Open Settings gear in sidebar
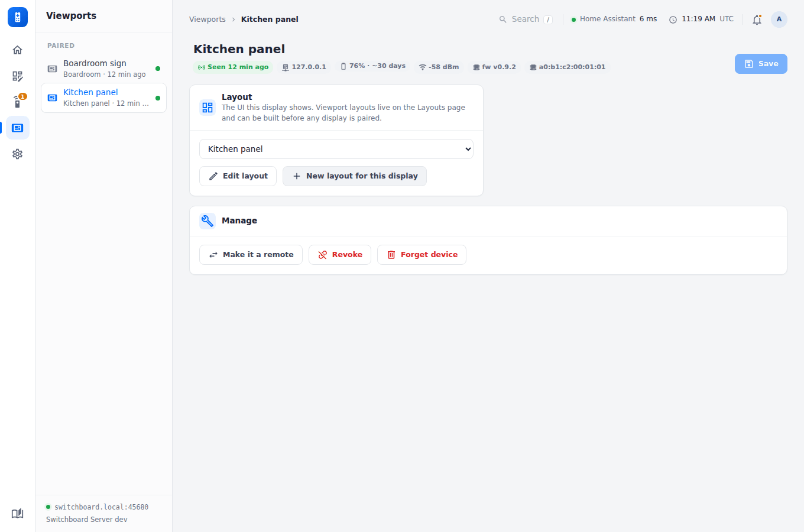 (18, 154)
